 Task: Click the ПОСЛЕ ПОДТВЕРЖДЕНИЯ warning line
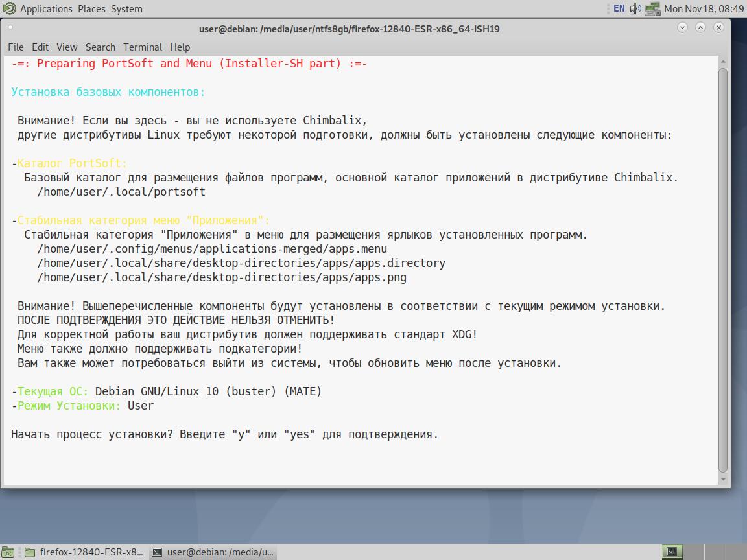(x=176, y=320)
